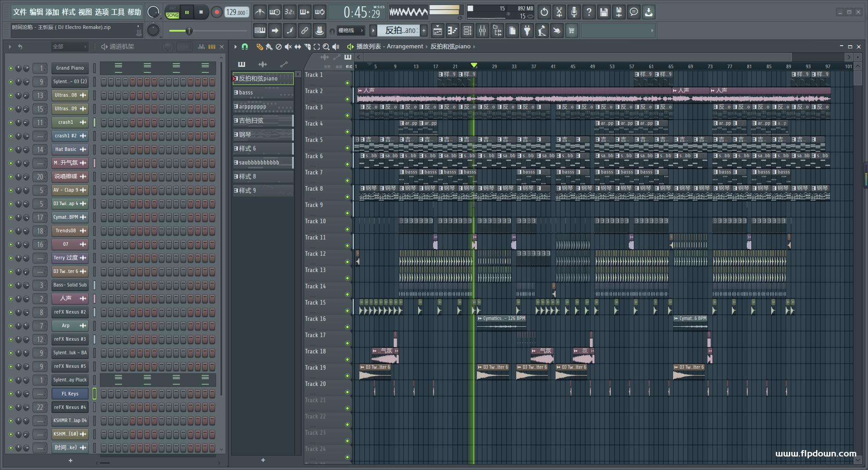Click the link/multilink to controllers icon
This screenshot has height=470, width=868.
point(304,31)
